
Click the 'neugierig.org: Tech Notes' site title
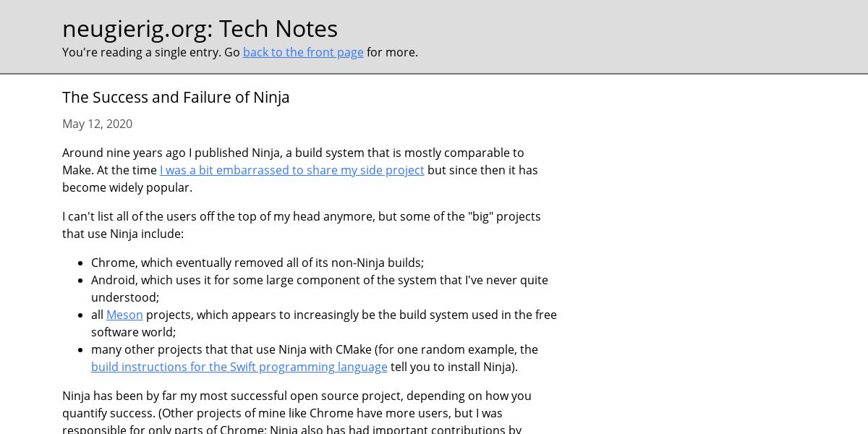pyautogui.click(x=200, y=28)
